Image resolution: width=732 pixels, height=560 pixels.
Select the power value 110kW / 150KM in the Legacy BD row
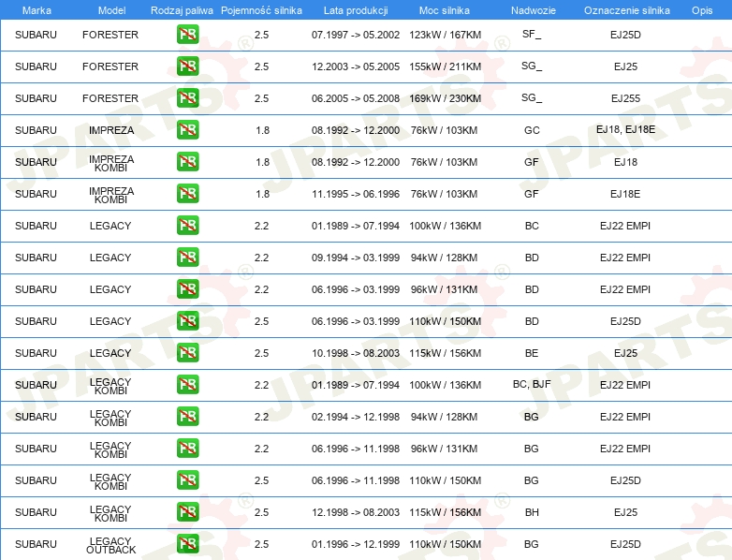pos(445,321)
